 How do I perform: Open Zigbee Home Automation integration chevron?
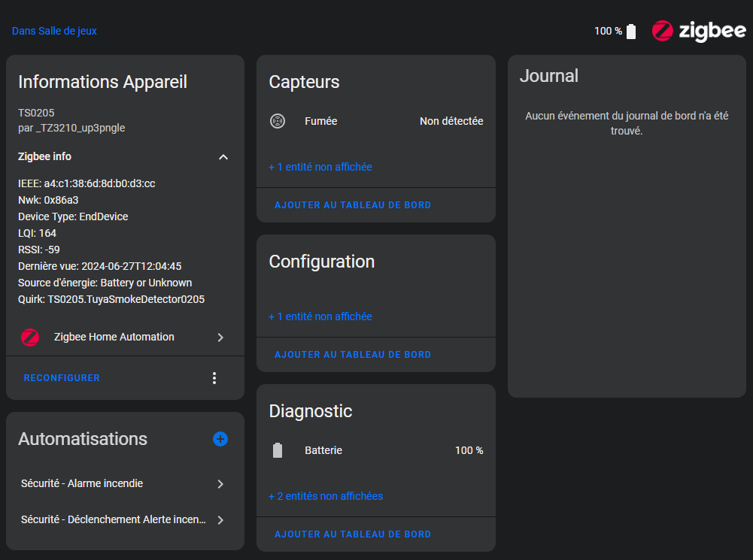[x=220, y=338]
